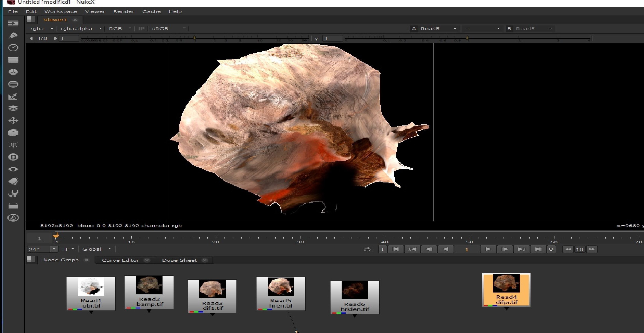The width and height of the screenshot is (644, 333).
Task: Expand the A input Read5 dropdown
Action: coord(438,29)
